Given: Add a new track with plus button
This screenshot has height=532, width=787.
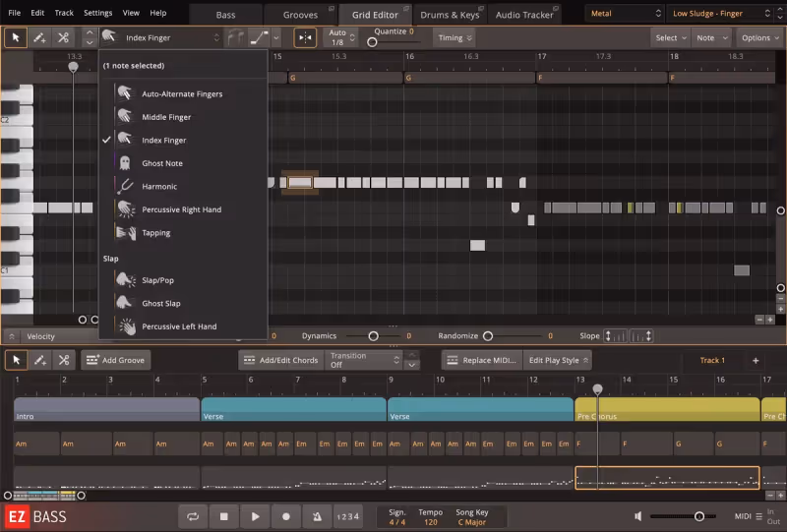Looking at the screenshot, I should click(x=756, y=360).
